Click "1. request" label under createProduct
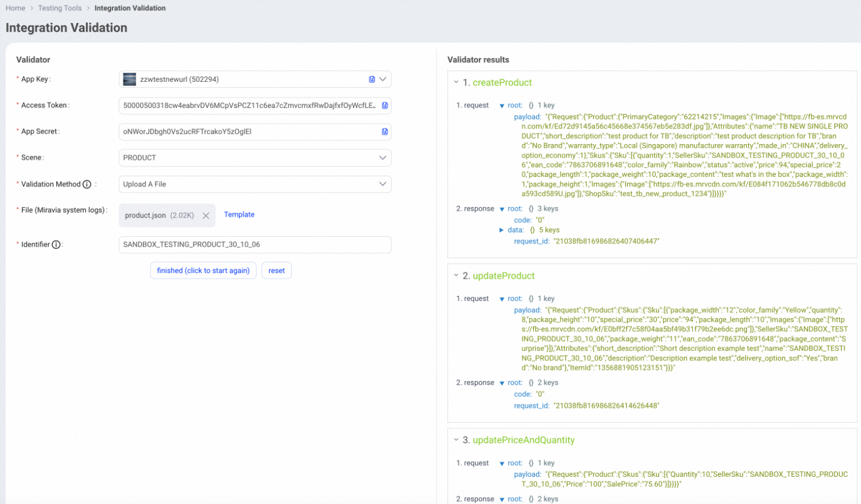 click(x=472, y=105)
